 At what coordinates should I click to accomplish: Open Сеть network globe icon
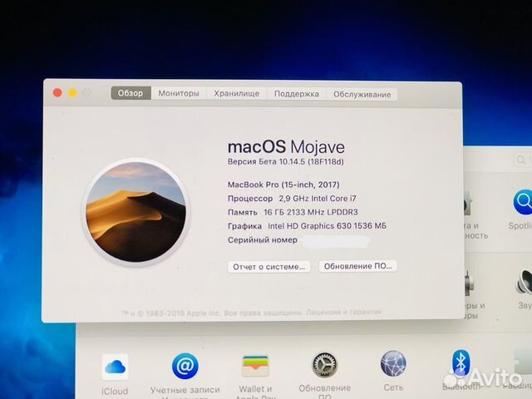click(393, 364)
